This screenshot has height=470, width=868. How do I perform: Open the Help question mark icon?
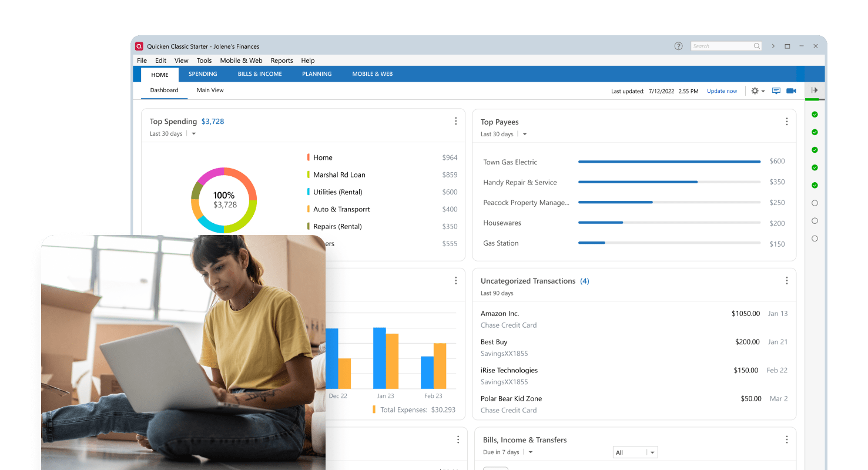coord(678,46)
